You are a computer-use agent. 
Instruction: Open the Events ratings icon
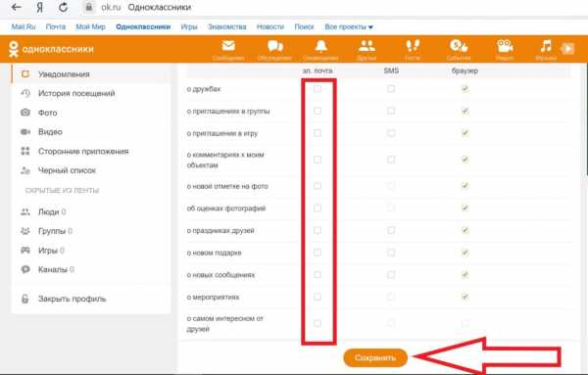pos(459,46)
